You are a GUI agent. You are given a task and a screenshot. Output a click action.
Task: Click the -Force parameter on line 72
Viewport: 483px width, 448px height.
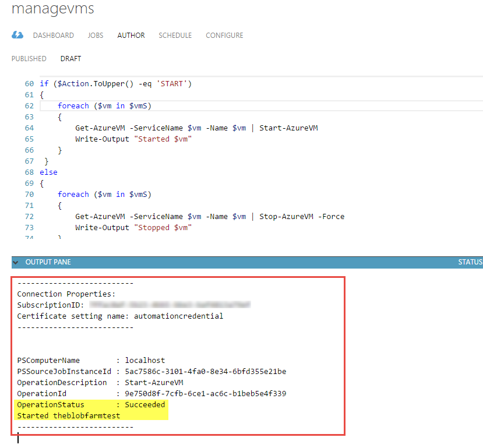(331, 217)
